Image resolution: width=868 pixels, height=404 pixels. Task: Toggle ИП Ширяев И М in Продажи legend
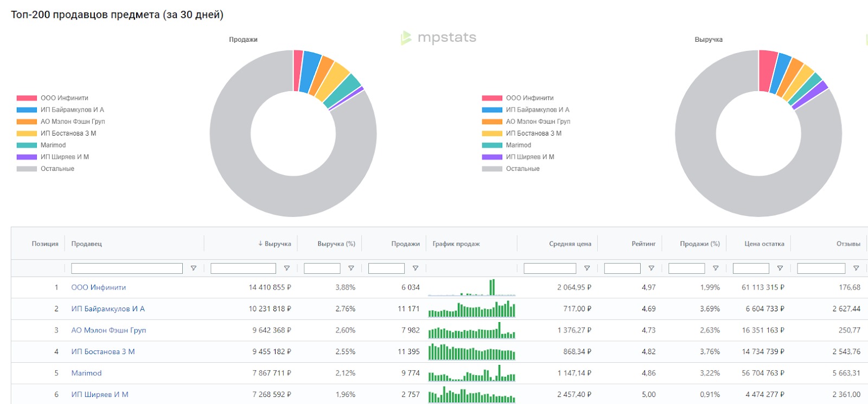click(53, 157)
